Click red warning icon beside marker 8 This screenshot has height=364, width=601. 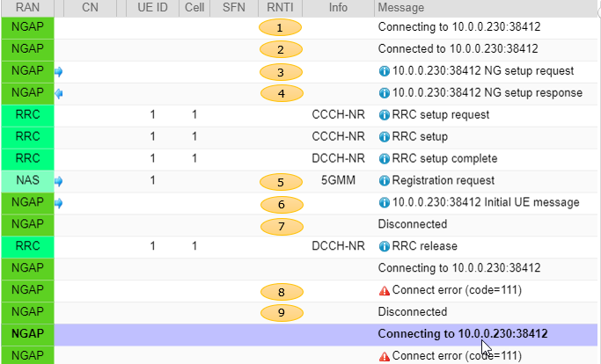pyautogui.click(x=384, y=291)
